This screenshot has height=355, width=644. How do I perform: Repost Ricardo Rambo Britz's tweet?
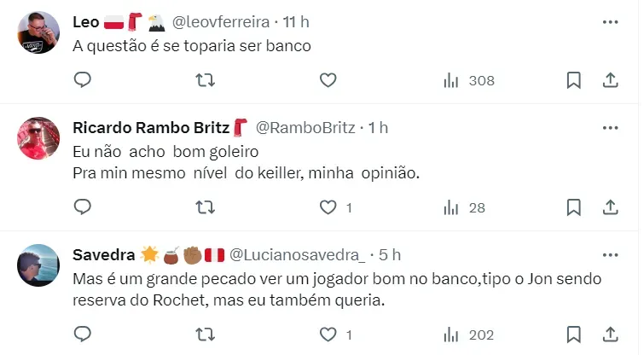coord(206,207)
